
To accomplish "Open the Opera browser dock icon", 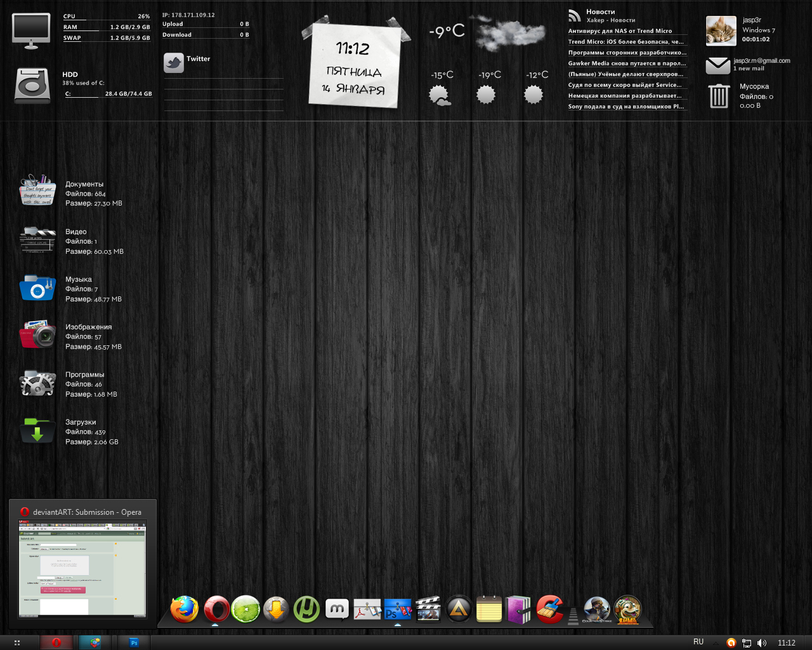I will click(216, 610).
